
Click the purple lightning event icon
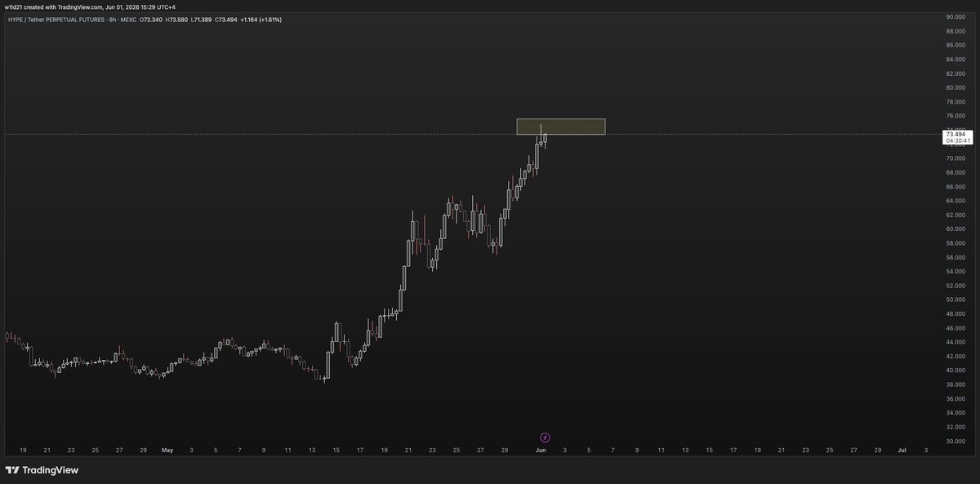pos(546,437)
